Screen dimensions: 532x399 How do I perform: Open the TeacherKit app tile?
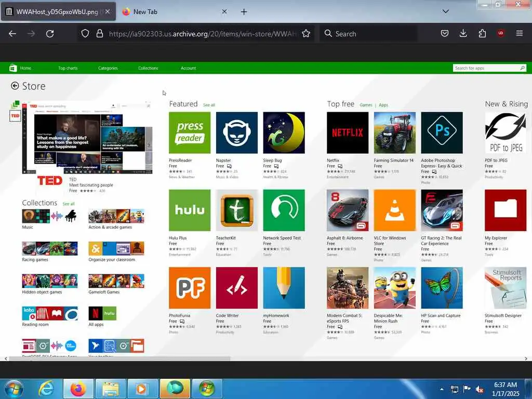(236, 210)
